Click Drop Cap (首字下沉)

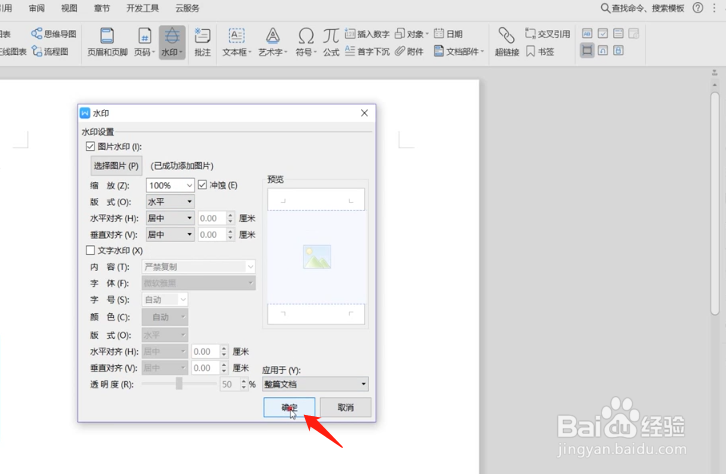coord(367,51)
